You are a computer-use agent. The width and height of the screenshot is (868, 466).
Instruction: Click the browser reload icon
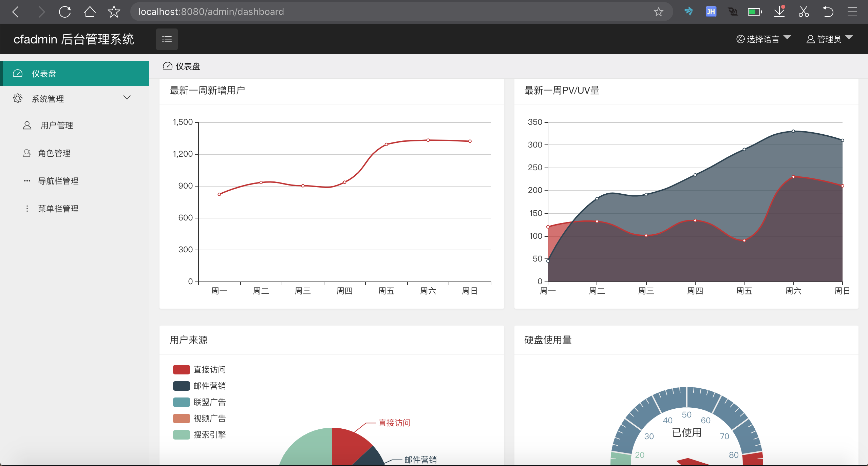tap(65, 12)
